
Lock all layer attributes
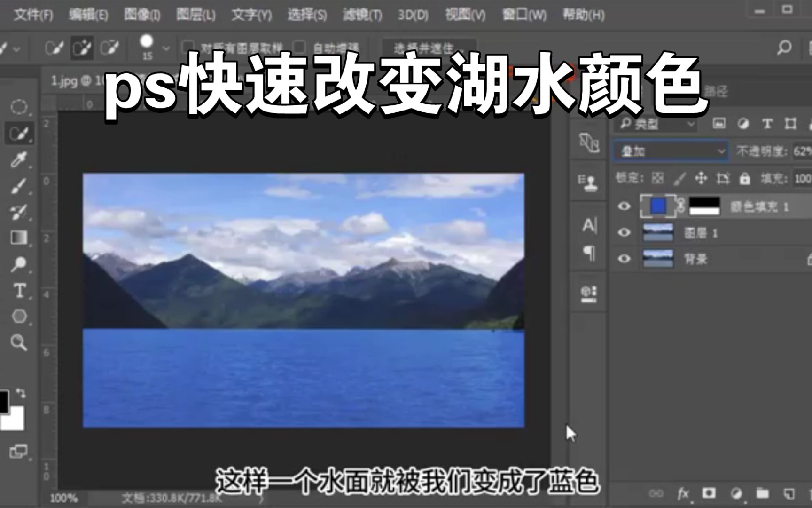click(x=744, y=178)
